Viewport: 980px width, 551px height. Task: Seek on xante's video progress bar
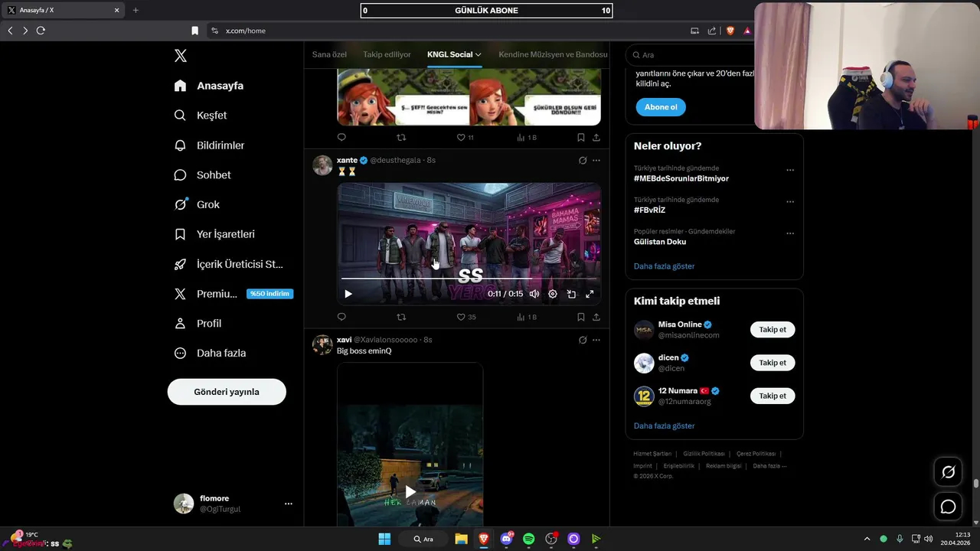(x=469, y=279)
